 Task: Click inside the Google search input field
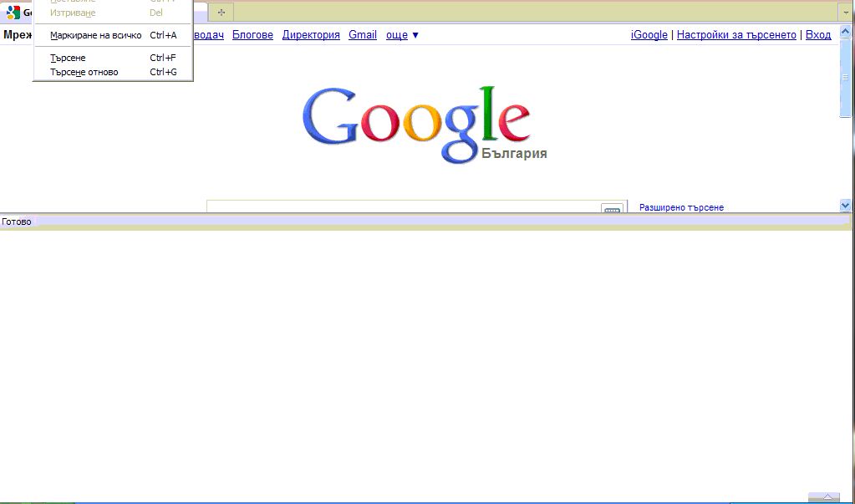pyautogui.click(x=401, y=207)
